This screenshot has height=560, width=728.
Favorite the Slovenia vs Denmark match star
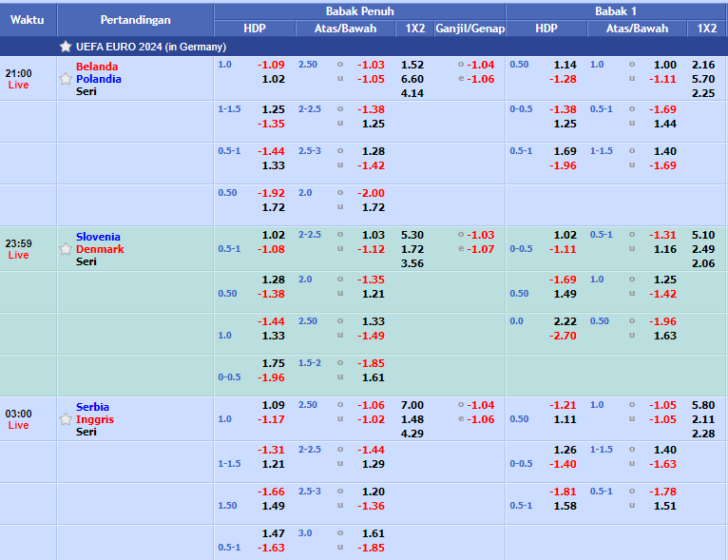[x=66, y=249]
